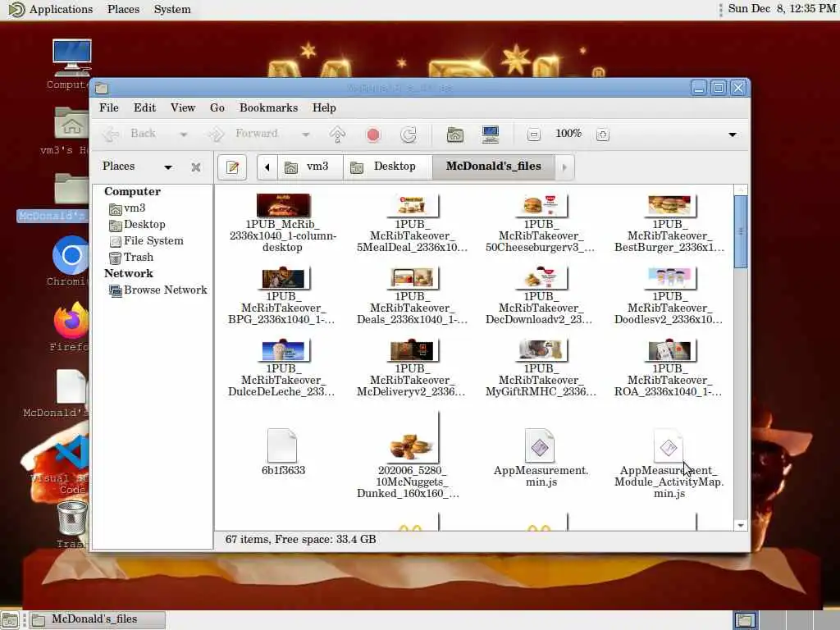840x630 pixels.
Task: Open the File menu
Action: pos(109,107)
